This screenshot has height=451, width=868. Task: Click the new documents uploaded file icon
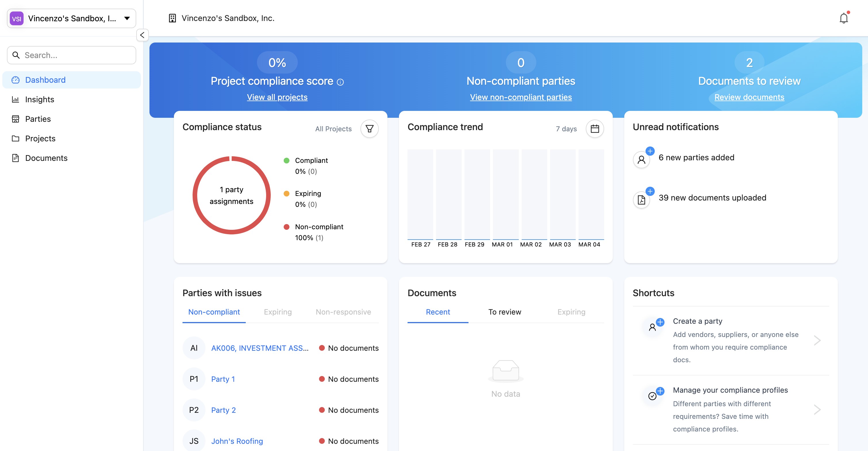click(x=641, y=200)
